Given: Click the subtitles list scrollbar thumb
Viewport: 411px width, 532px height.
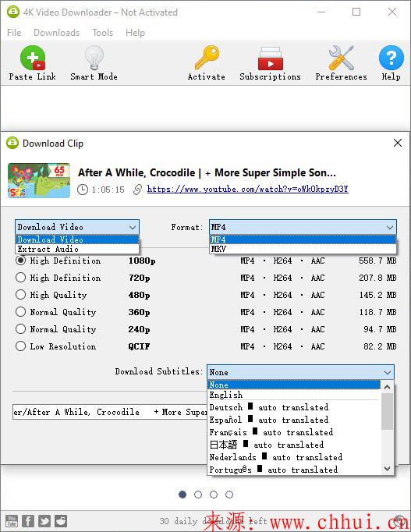Looking at the screenshot, I should point(387,411).
